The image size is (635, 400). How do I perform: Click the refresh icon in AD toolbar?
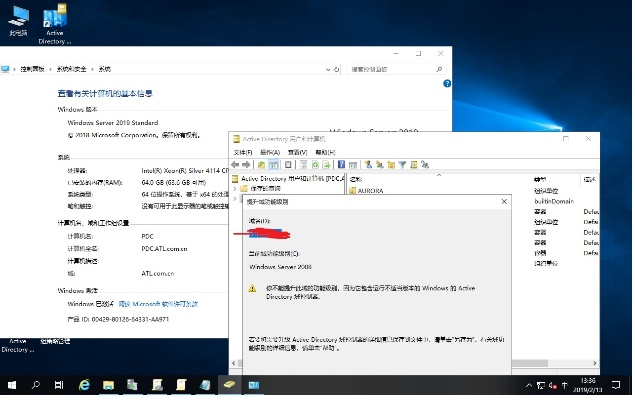click(x=315, y=164)
